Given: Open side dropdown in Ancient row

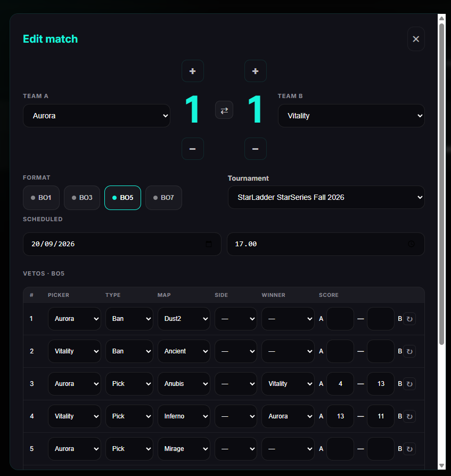Looking at the screenshot, I should [236, 351].
